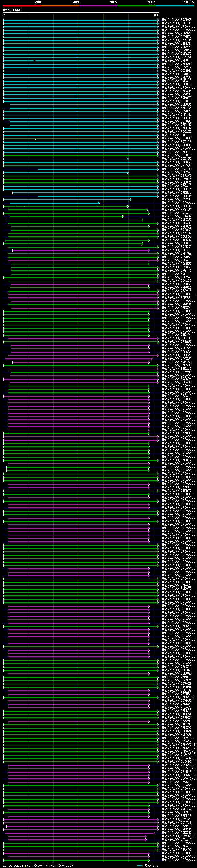This screenshot has width=197, height=868.
Task: Click the white query bar under AV408933
Action: click(81, 12)
